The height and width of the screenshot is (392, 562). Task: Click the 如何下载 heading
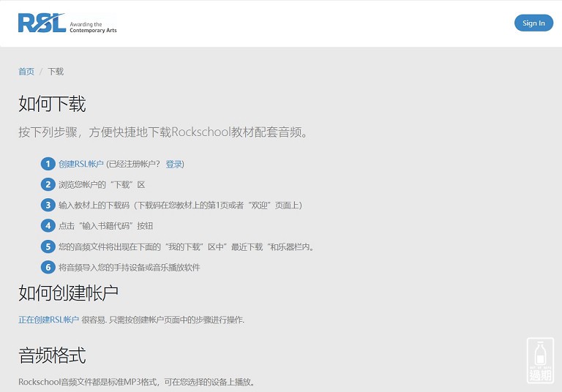pyautogui.click(x=52, y=104)
